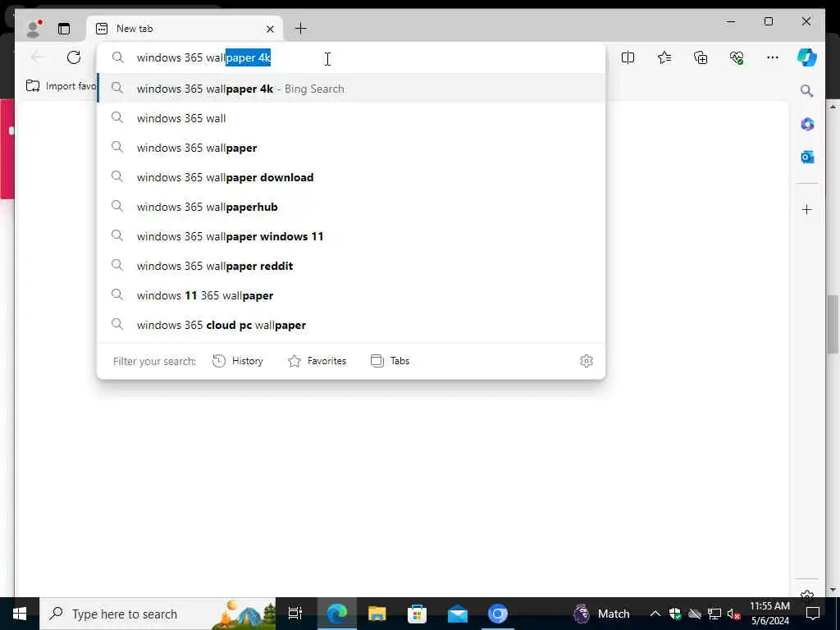Open Mail app from taskbar
This screenshot has height=630, width=840.
point(458,614)
